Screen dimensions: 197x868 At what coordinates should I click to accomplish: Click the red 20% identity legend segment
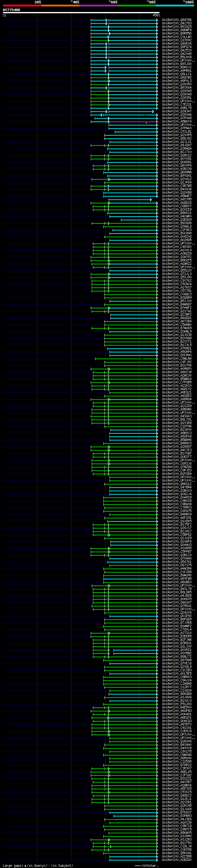(22, 6)
